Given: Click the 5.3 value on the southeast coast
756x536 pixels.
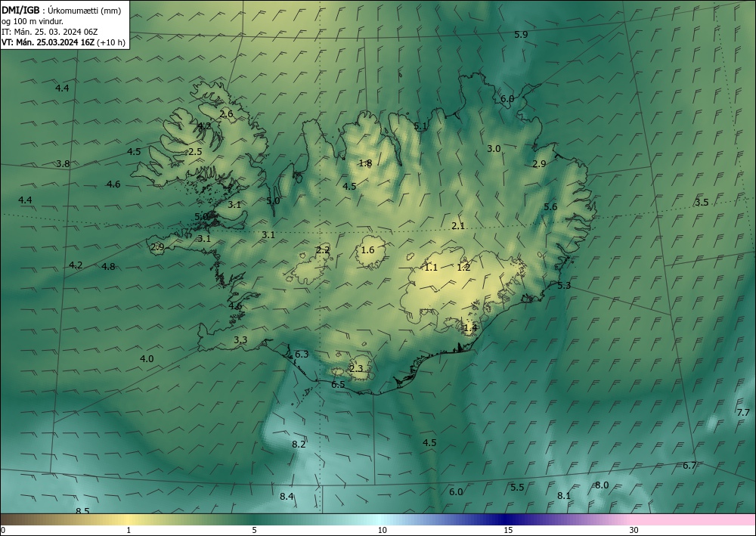Looking at the screenshot, I should [x=564, y=286].
